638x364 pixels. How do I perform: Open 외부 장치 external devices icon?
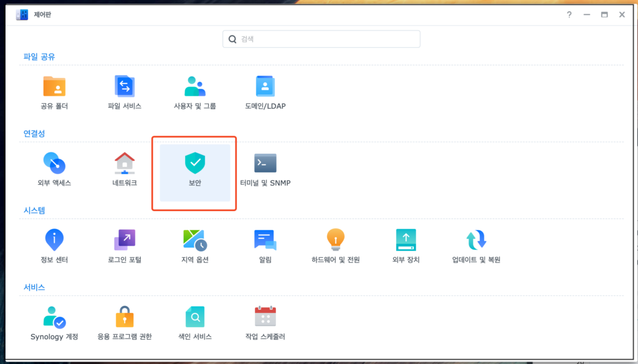point(406,240)
